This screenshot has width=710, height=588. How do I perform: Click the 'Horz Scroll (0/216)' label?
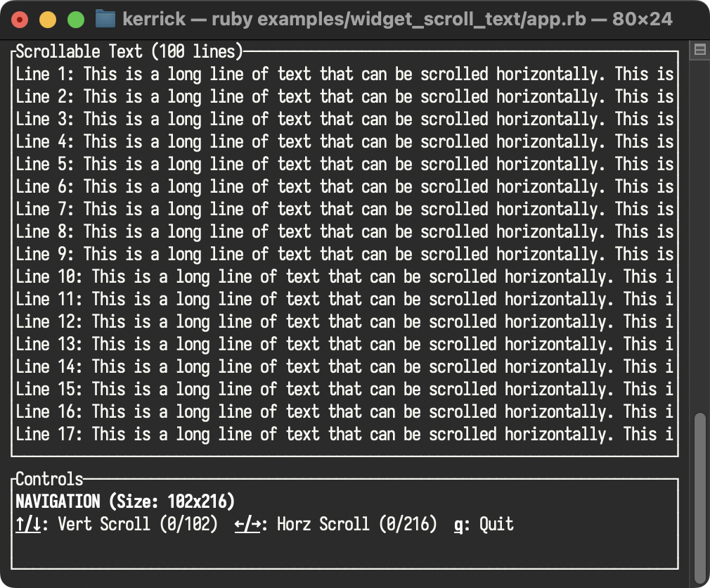click(x=357, y=524)
